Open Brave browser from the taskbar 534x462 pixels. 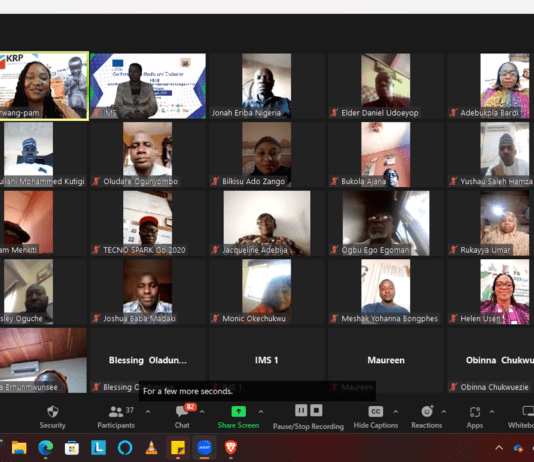(x=231, y=448)
